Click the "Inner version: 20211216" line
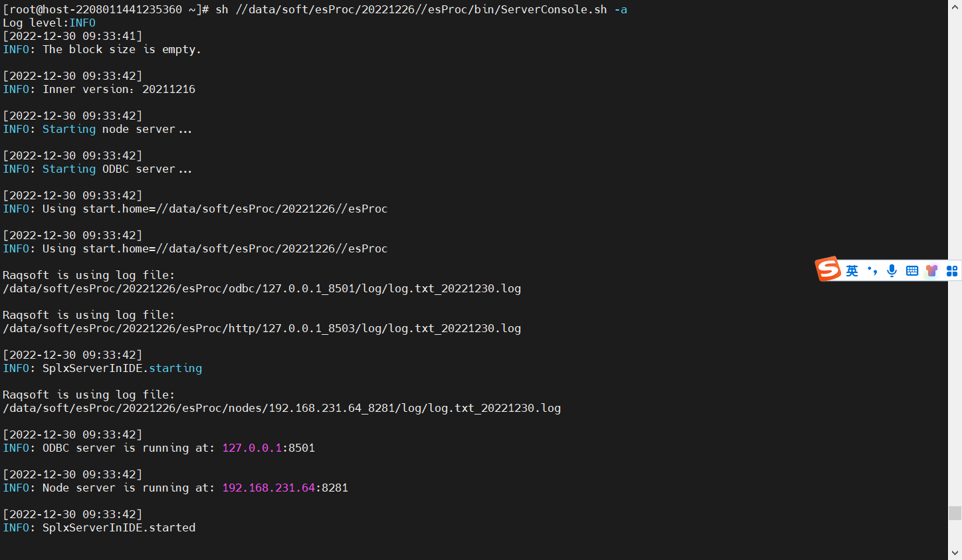This screenshot has width=962, height=560. point(119,90)
